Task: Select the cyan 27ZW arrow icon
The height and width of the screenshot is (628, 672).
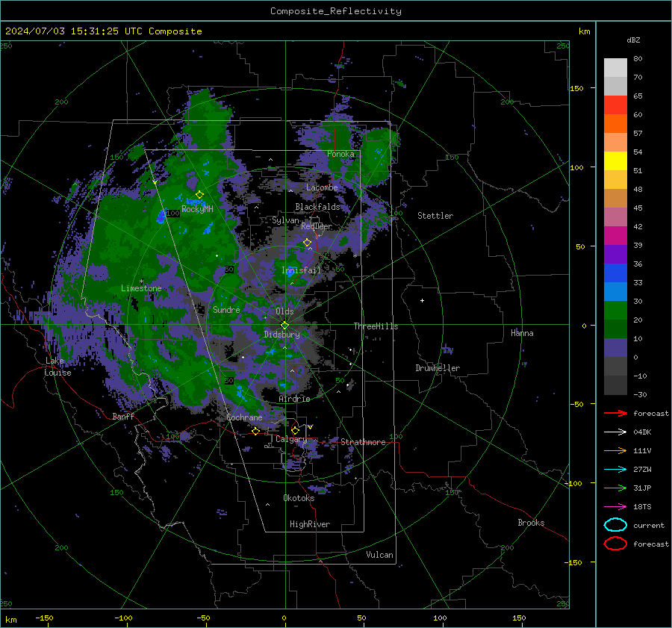Action: [x=615, y=470]
